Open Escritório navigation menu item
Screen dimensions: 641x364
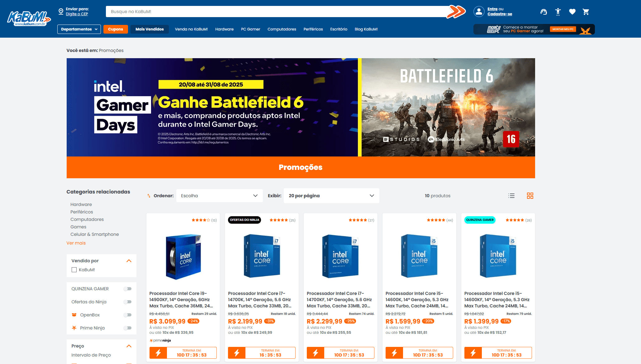coord(339,29)
